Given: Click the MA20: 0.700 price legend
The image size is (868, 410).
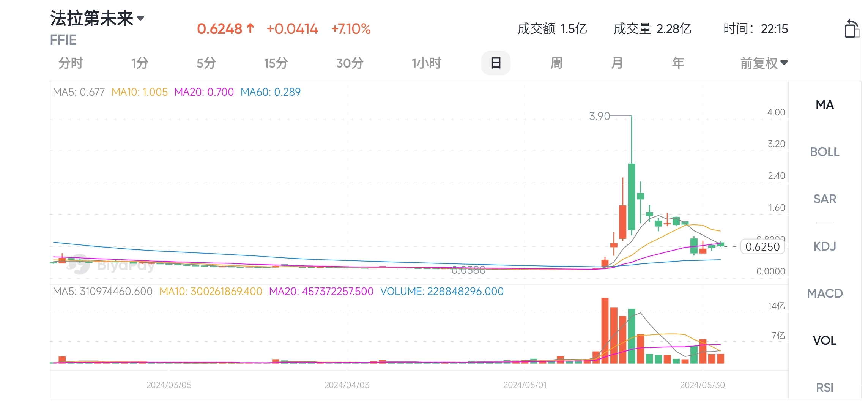Looking at the screenshot, I should [x=204, y=92].
